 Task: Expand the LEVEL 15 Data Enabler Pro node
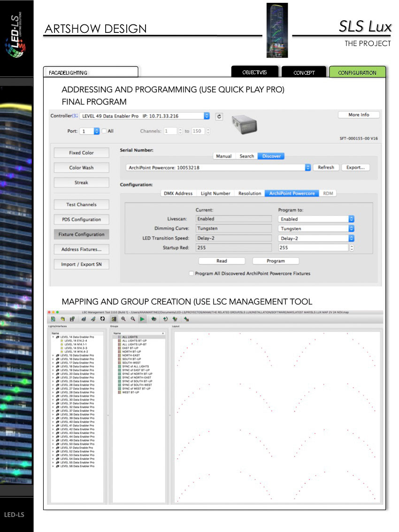53,355
